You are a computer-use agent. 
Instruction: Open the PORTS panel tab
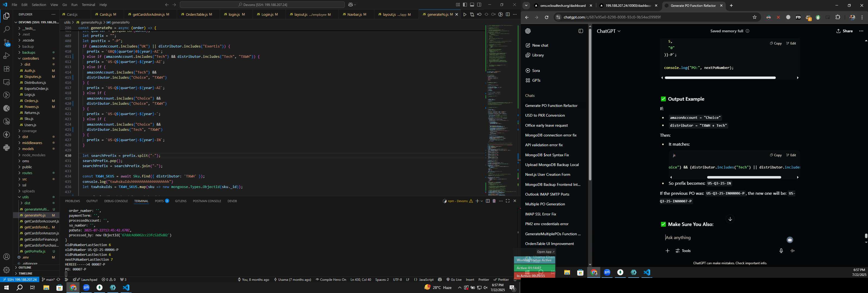162,201
